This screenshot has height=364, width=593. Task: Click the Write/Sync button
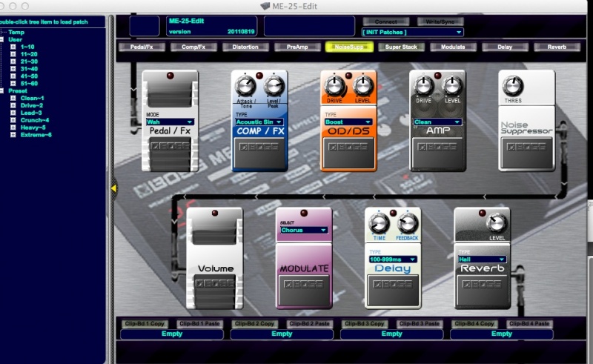(440, 21)
